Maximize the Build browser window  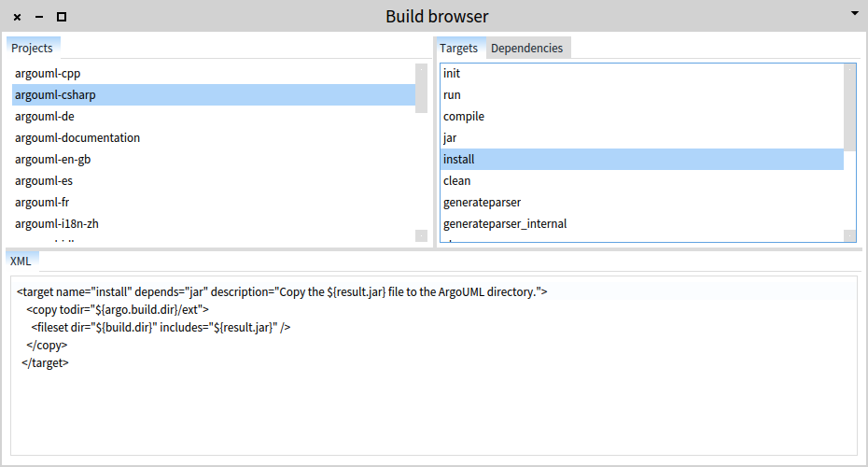click(x=62, y=17)
